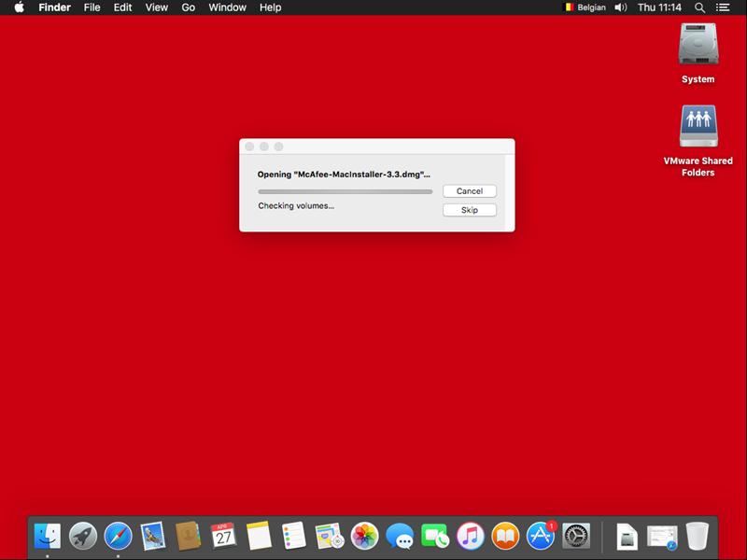Screen dimensions: 747x560
Task: Open Launchpad from the Dock
Action: pos(83,536)
